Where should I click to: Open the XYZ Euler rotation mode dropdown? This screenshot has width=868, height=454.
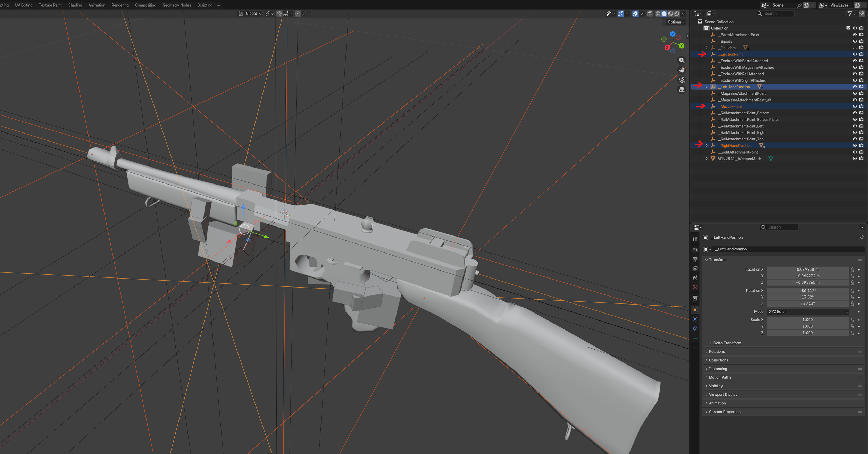[808, 312]
